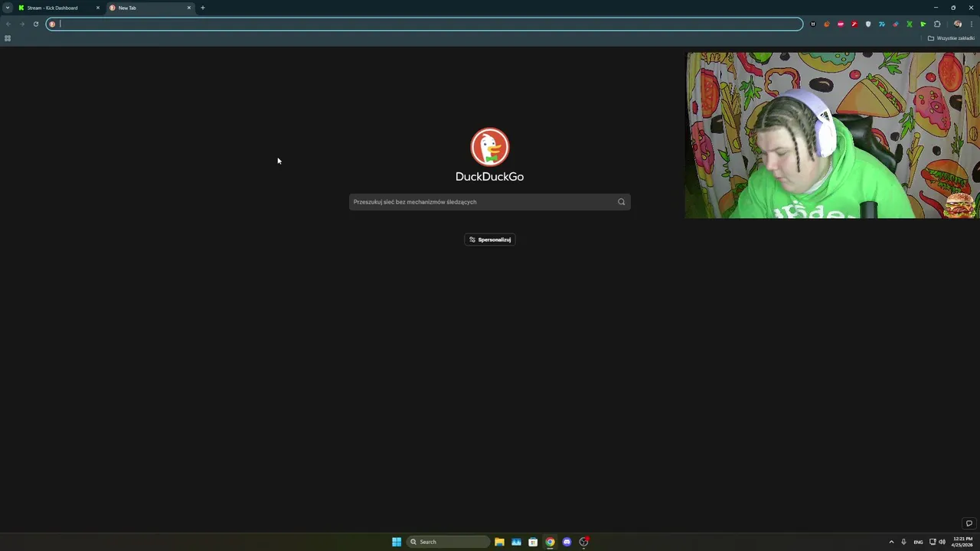Click the taskbar Search box
Viewport: 980px width, 551px height.
[x=448, y=542]
